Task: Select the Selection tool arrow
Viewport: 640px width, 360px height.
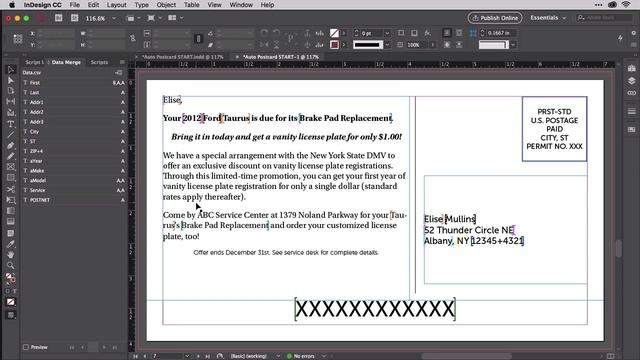Action: tap(11, 70)
